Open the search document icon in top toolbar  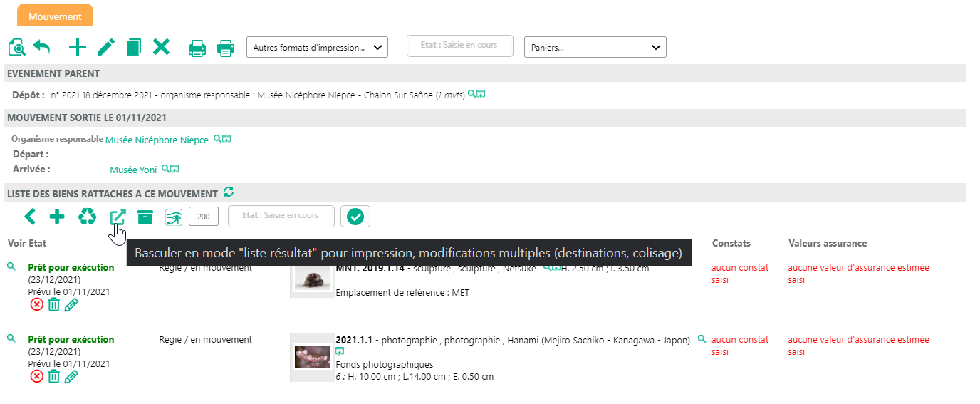coord(17,48)
